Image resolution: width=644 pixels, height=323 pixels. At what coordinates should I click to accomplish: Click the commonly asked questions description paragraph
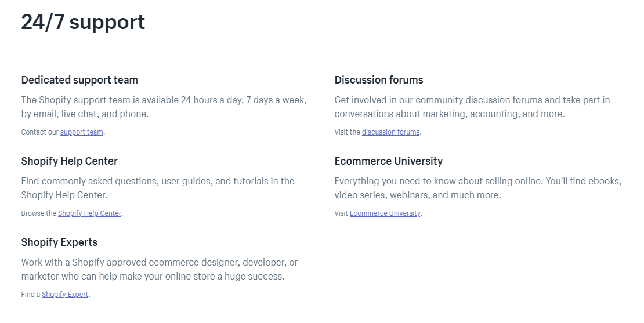[x=158, y=188]
